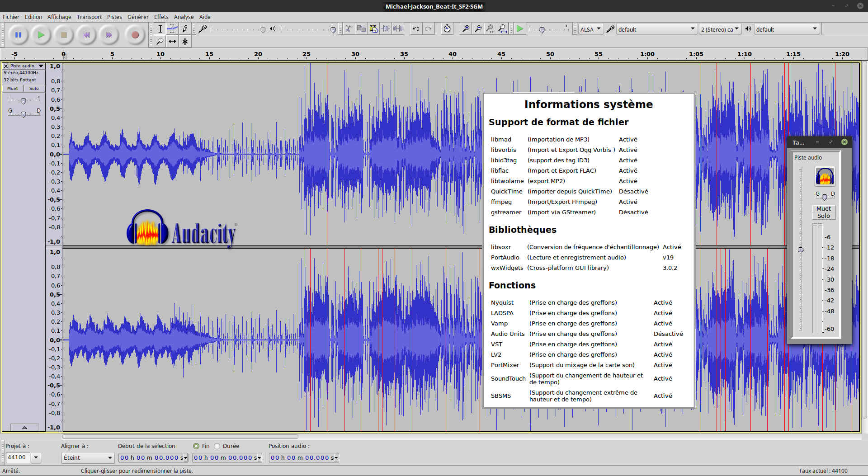
Task: Click the project rate 44100 field
Action: [x=18, y=457]
